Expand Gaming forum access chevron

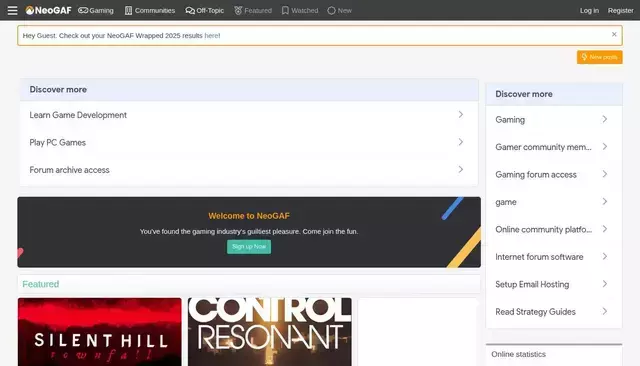pyautogui.click(x=604, y=174)
